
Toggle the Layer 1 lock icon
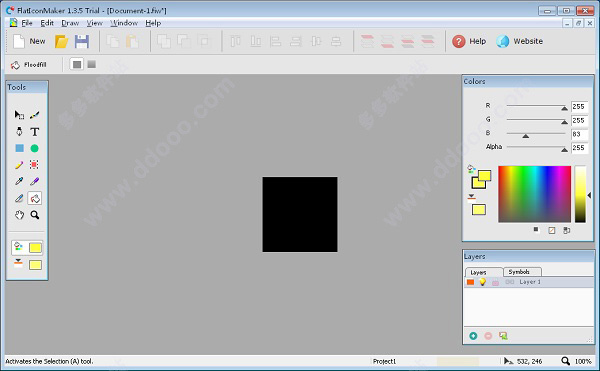[x=495, y=282]
